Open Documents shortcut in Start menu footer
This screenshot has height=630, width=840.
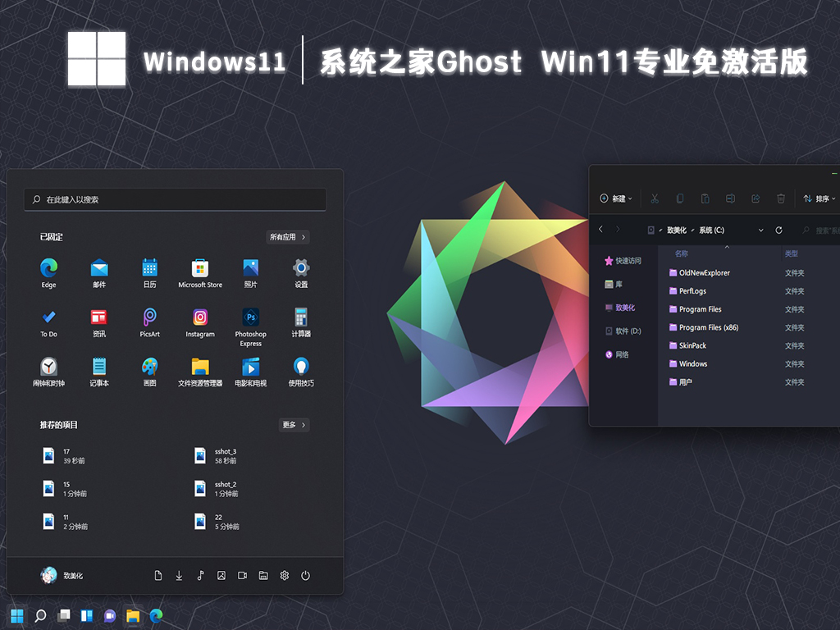coord(158,575)
